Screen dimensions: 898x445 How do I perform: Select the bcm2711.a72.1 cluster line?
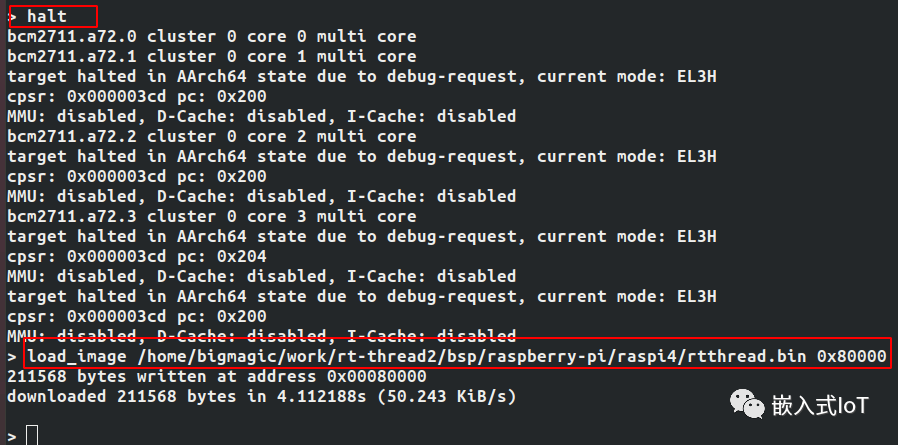click(x=212, y=56)
